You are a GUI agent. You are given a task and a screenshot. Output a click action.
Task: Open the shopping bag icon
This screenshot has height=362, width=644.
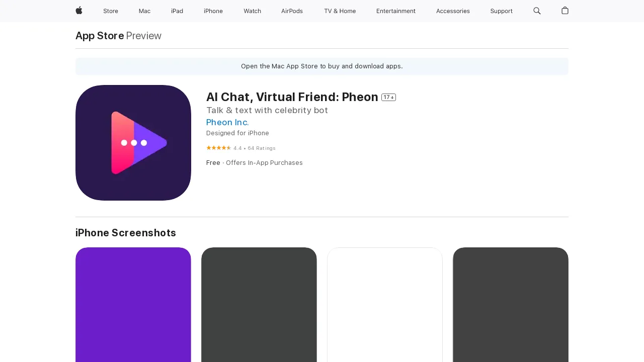click(x=565, y=11)
